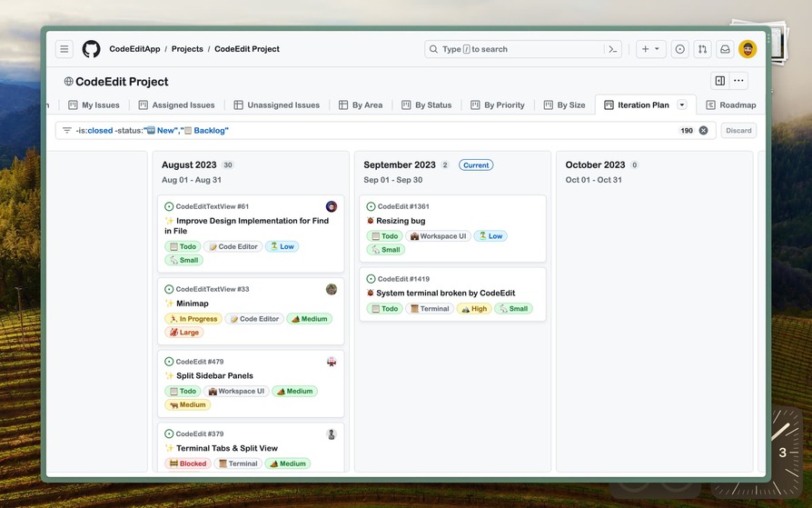Click open-issue status icon on CodeEdit #379
The image size is (812, 508).
click(x=169, y=433)
